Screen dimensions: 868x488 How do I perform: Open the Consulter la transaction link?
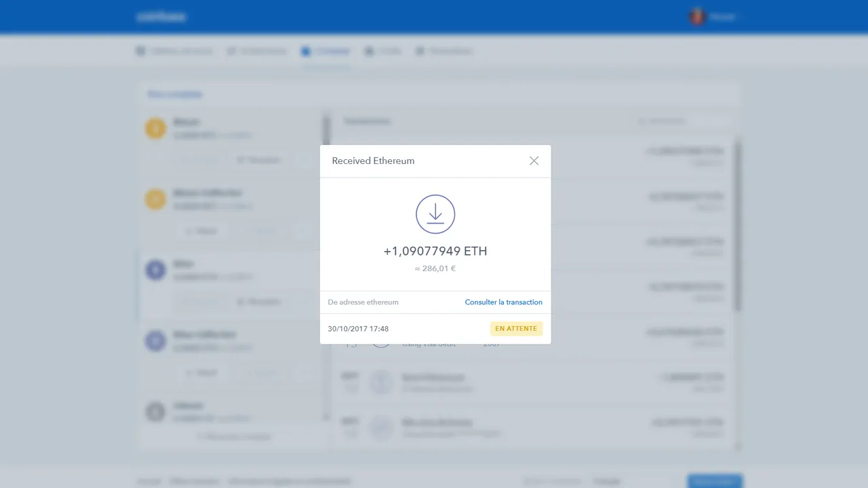[x=503, y=302]
